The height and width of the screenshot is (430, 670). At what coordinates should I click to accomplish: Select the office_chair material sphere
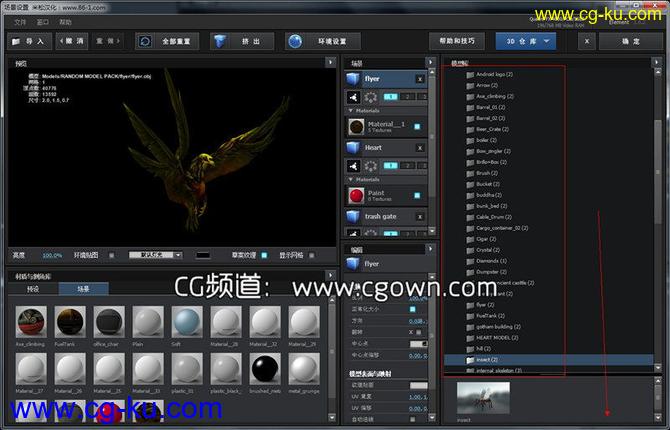[x=109, y=321]
